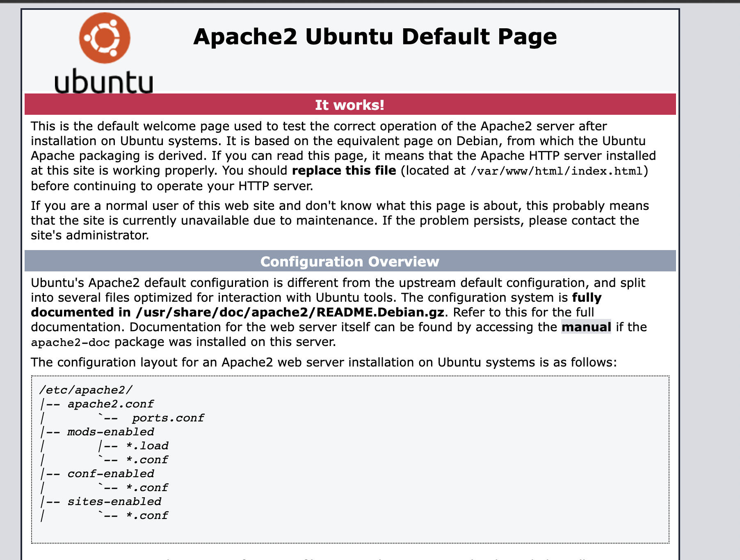Click the Configuration Overview header
The image size is (740, 560).
pyautogui.click(x=350, y=261)
